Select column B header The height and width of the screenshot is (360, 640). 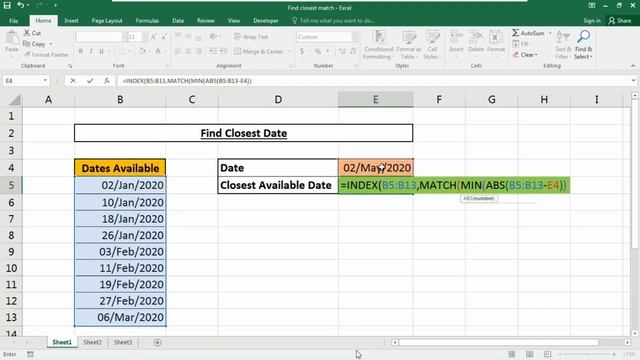click(120, 100)
